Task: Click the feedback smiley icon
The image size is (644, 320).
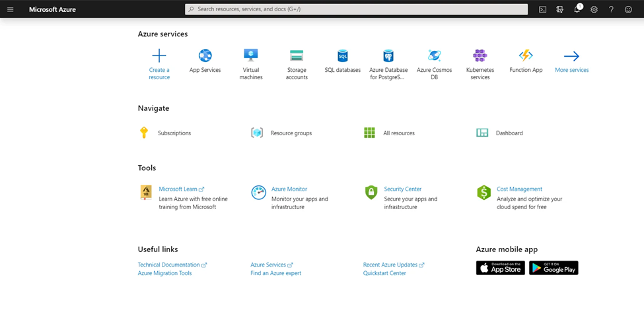Action: 628,9
